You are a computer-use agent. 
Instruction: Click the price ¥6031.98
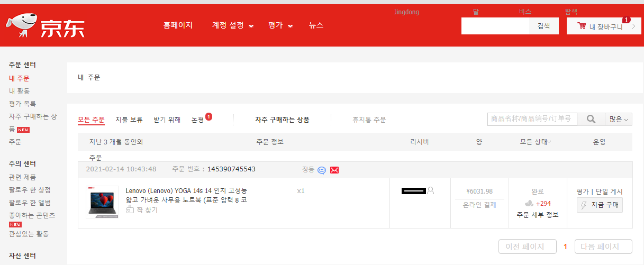pyautogui.click(x=479, y=191)
